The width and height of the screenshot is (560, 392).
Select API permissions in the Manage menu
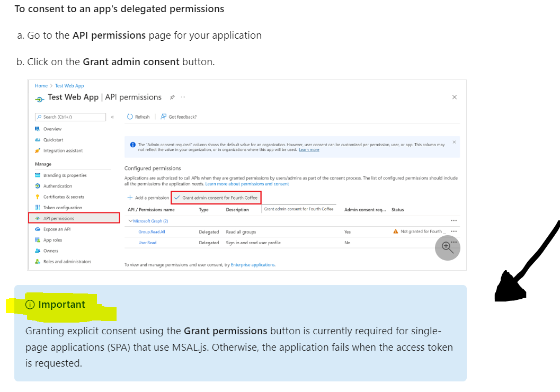[74, 218]
